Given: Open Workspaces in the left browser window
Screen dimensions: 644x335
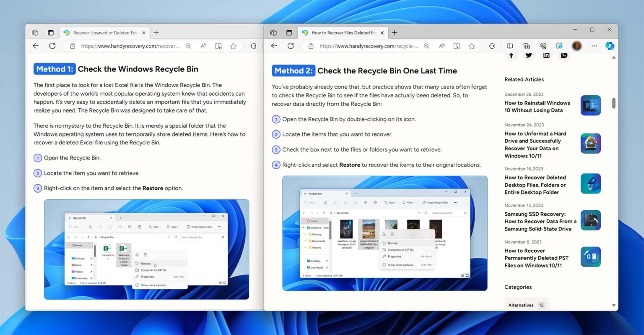Looking at the screenshot, I should pyautogui.click(x=35, y=33).
